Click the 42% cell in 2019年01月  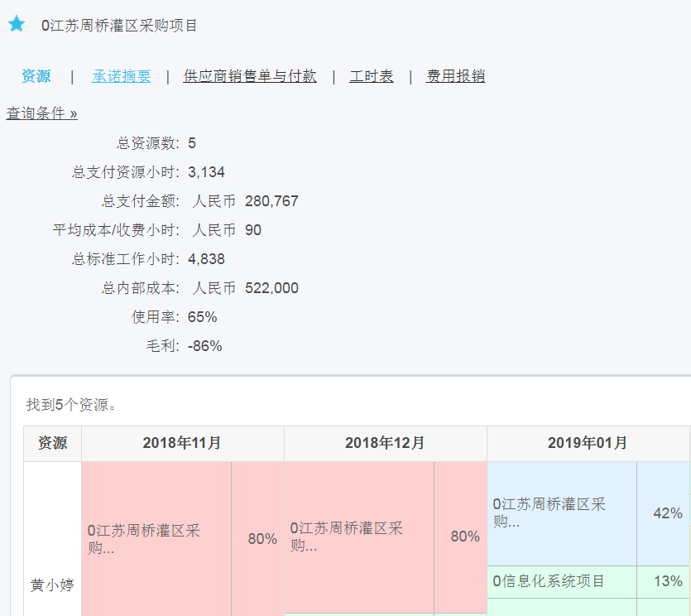[667, 513]
